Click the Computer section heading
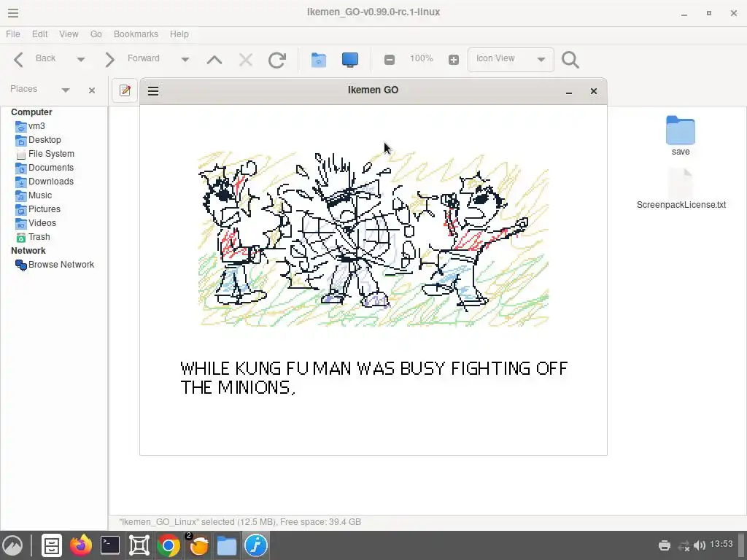Screen dimensions: 747x560 click(31, 112)
